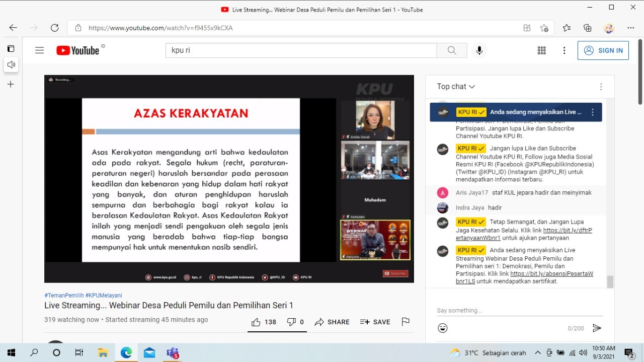Share the live stream video
This screenshot has height=362, width=644.
point(332,322)
